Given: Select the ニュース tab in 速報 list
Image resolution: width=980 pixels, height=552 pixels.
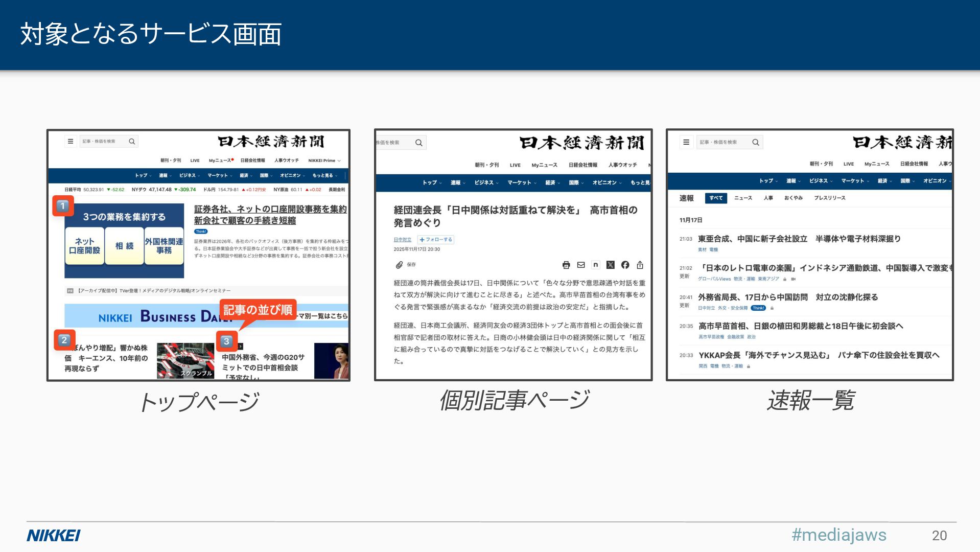Looking at the screenshot, I should click(x=743, y=198).
